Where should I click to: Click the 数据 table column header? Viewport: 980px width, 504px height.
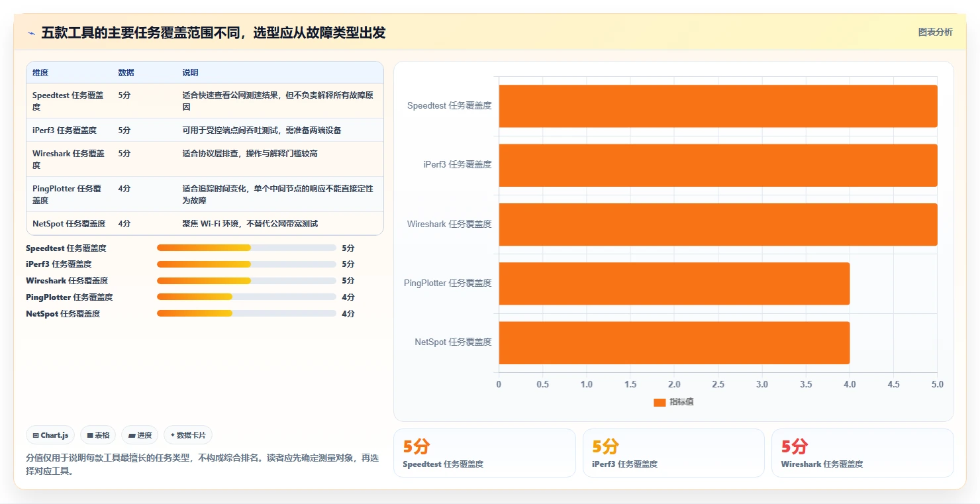126,73
